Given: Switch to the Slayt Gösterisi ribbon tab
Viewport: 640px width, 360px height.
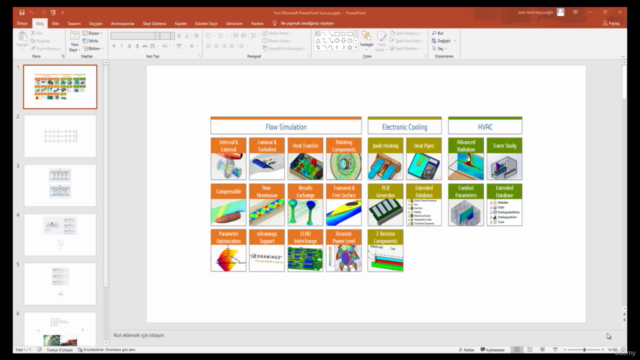Looking at the screenshot, I should click(x=154, y=24).
